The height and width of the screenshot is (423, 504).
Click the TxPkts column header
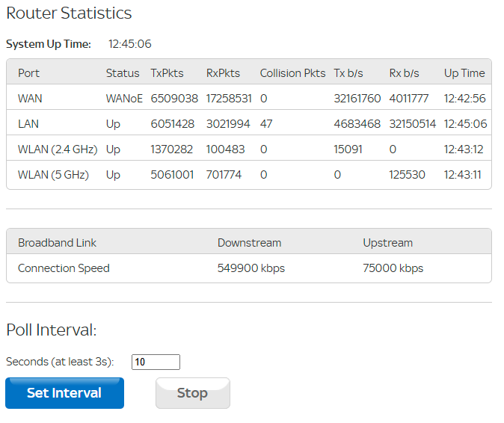pos(168,73)
